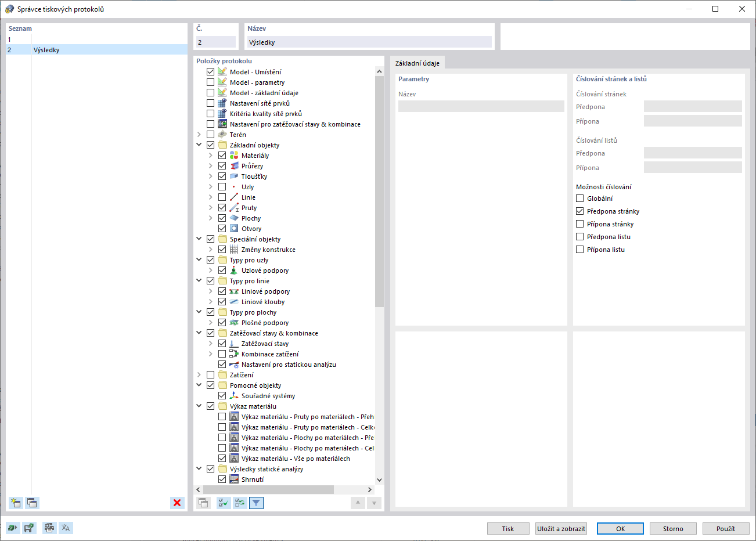
Task: Click the Název input field with Výsledky
Action: pos(369,42)
